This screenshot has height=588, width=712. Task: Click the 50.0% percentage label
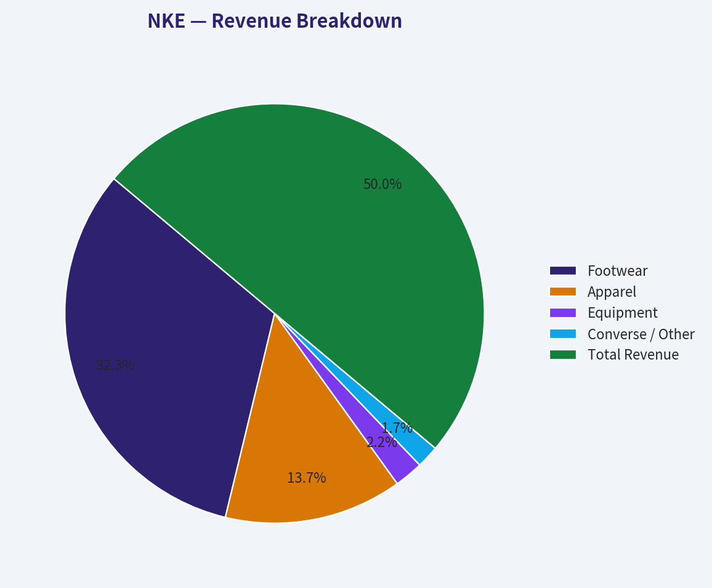382,184
